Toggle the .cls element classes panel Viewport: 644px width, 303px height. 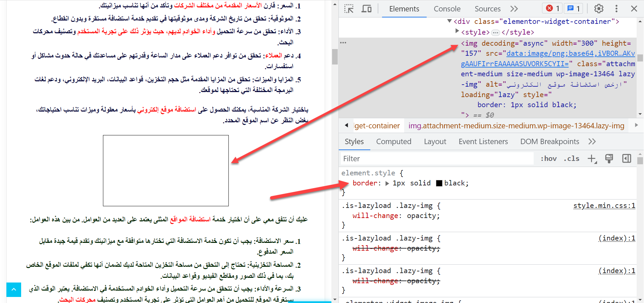point(572,159)
